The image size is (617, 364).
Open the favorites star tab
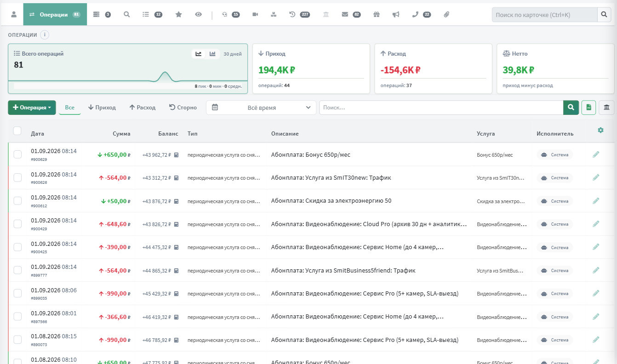(x=179, y=15)
